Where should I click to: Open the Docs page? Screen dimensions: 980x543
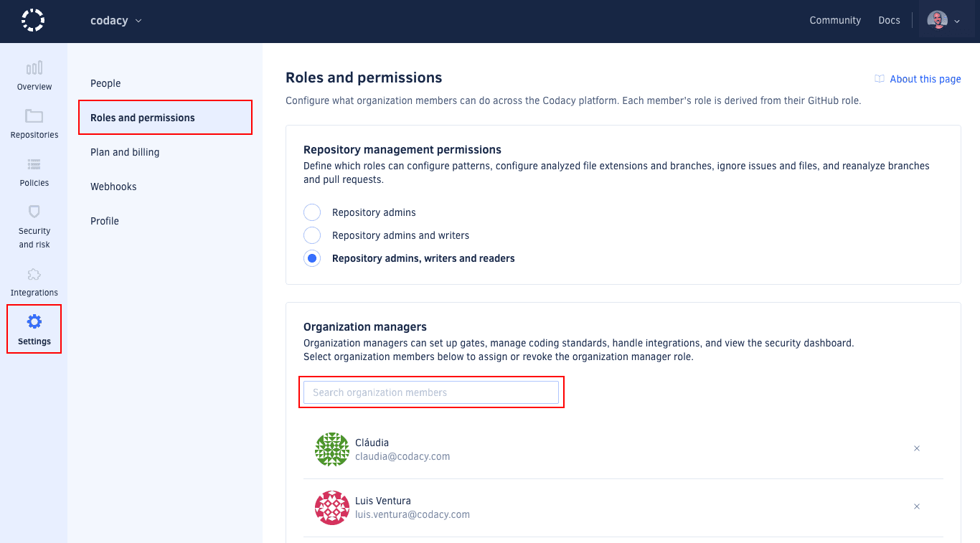tap(889, 20)
